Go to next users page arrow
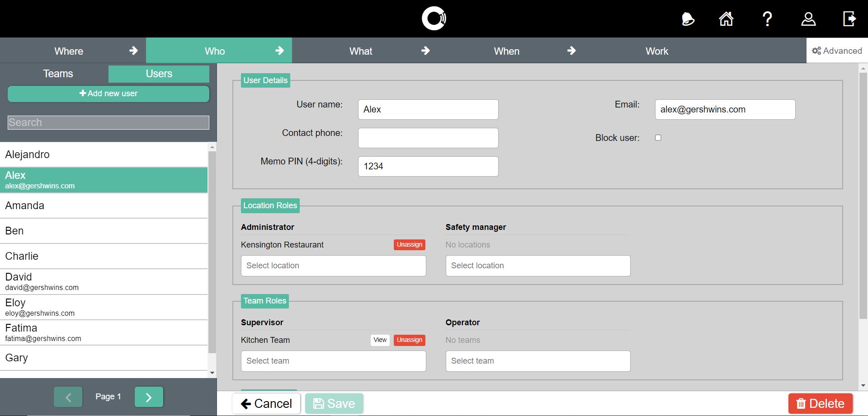Viewport: 868px width, 416px height. point(149,397)
